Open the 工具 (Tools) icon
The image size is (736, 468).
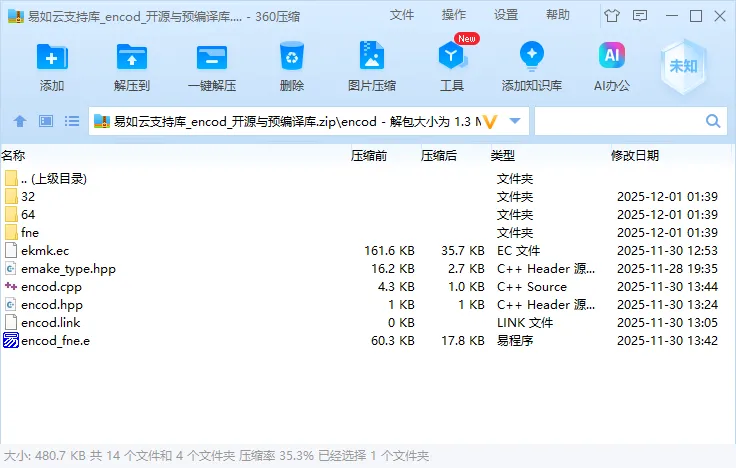click(452, 58)
